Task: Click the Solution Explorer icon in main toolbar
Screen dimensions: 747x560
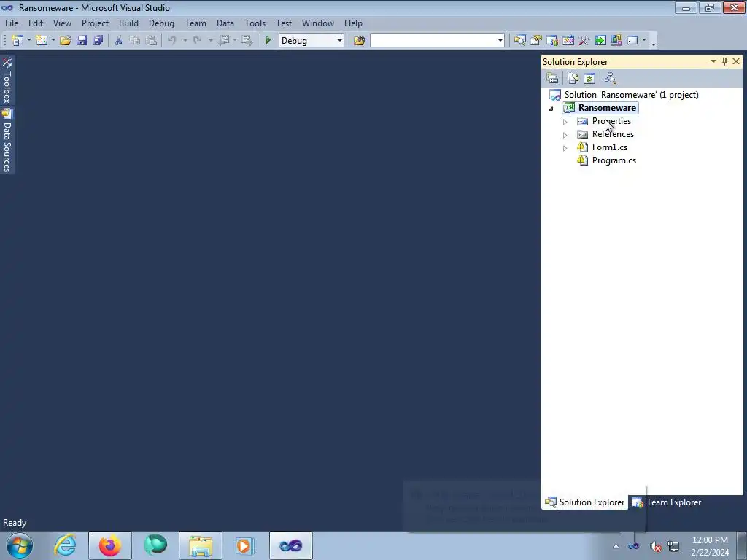Action: coord(519,41)
